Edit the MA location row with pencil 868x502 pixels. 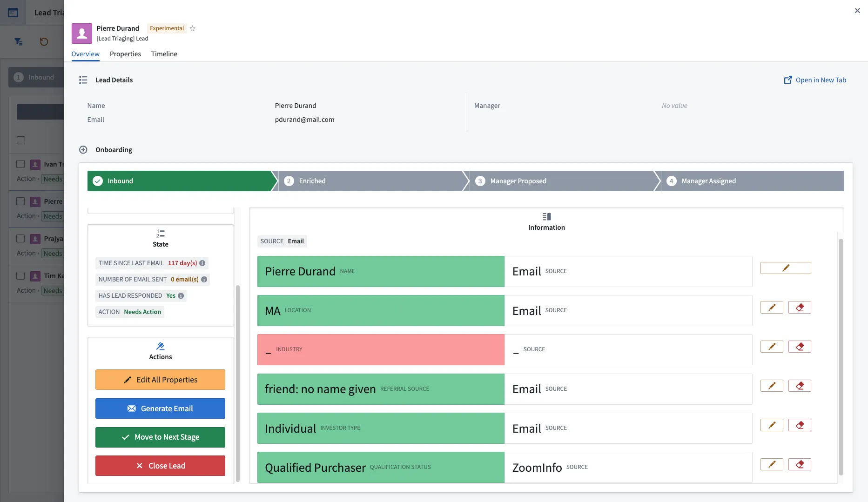tap(772, 308)
